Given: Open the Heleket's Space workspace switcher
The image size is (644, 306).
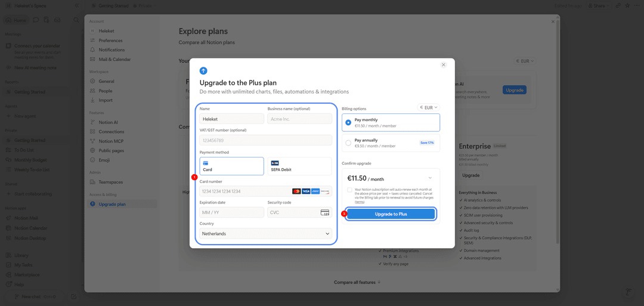Looking at the screenshot, I should tap(27, 6).
